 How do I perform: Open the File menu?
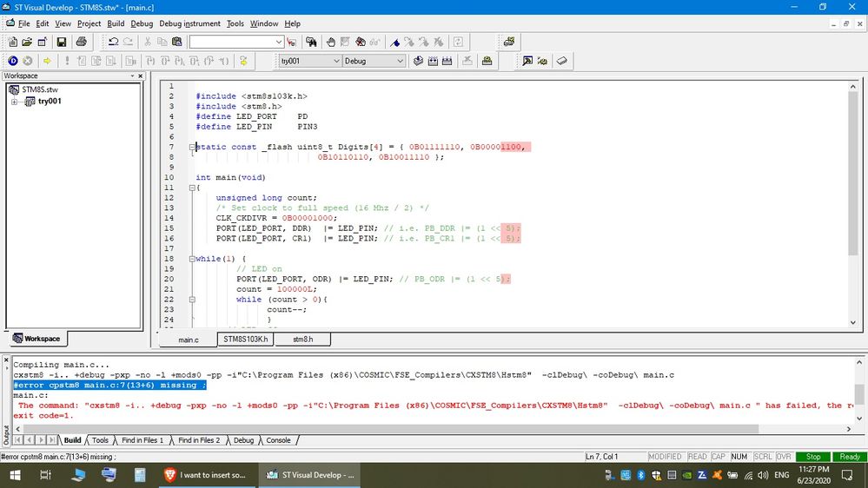pos(23,23)
